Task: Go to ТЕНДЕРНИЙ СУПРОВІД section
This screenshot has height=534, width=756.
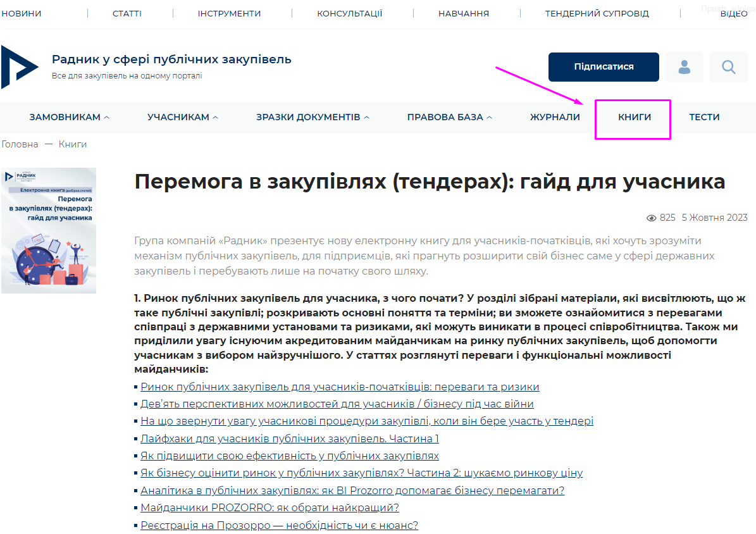Action: pyautogui.click(x=597, y=13)
